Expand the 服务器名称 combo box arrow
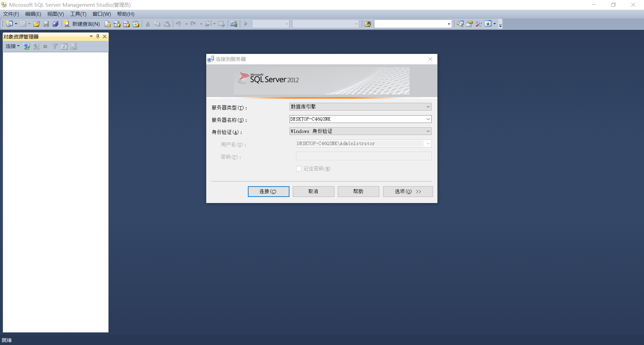The image size is (644, 345). click(428, 119)
